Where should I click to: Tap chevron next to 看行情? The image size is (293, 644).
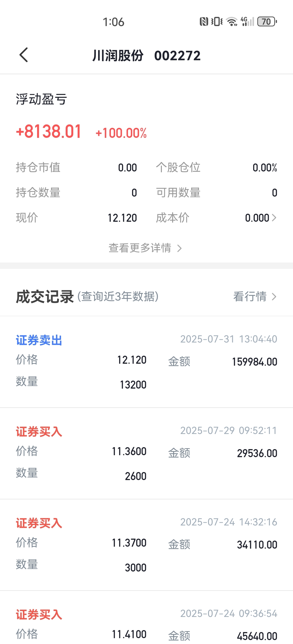click(x=274, y=297)
